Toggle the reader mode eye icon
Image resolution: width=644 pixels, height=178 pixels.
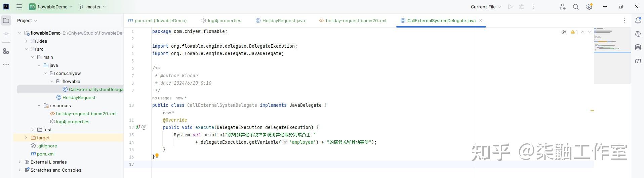(x=564, y=32)
